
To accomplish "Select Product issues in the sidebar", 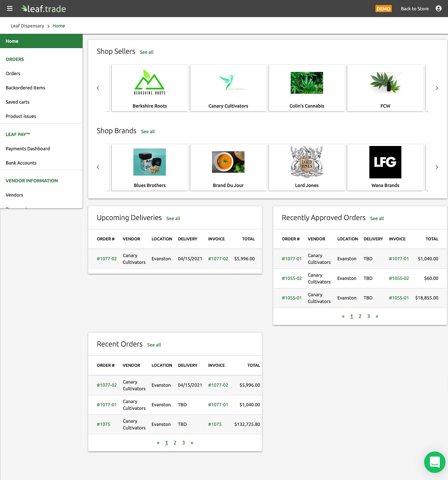I will 21,116.
